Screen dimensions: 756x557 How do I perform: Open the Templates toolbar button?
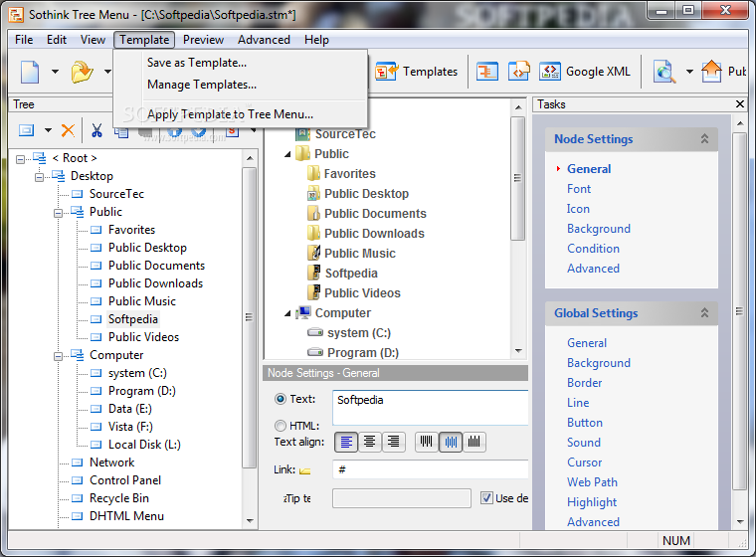(x=416, y=72)
